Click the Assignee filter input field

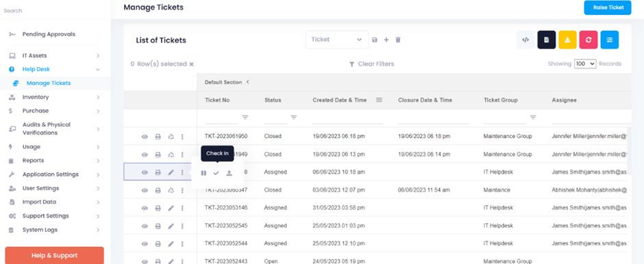pyautogui.click(x=591, y=118)
